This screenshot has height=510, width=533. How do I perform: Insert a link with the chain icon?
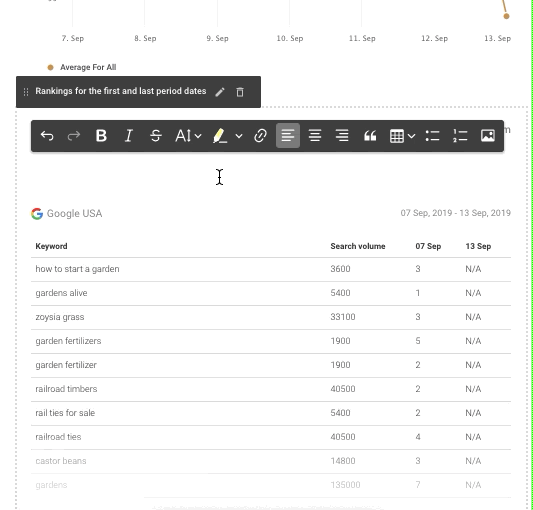(x=260, y=136)
